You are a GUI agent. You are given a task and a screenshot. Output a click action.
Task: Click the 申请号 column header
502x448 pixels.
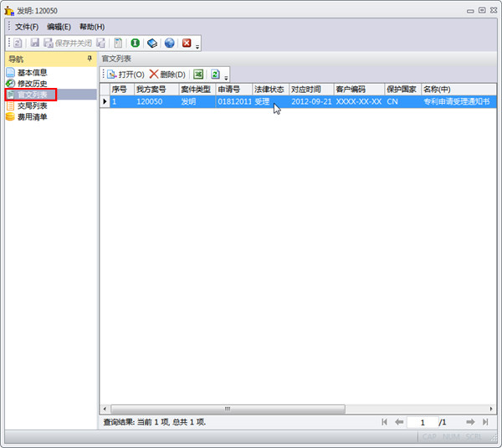click(233, 90)
